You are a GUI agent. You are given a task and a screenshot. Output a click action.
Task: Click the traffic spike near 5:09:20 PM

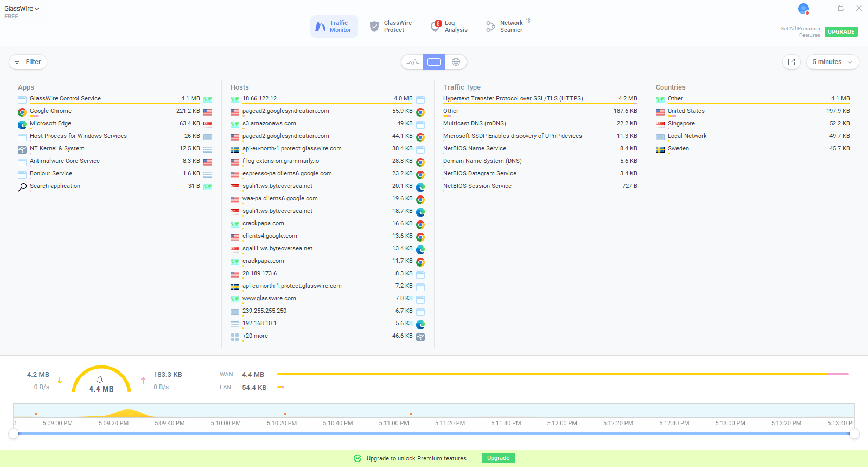127,413
